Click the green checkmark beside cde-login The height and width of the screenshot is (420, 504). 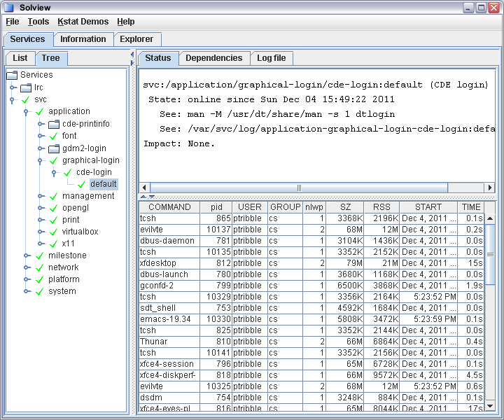click(x=67, y=173)
